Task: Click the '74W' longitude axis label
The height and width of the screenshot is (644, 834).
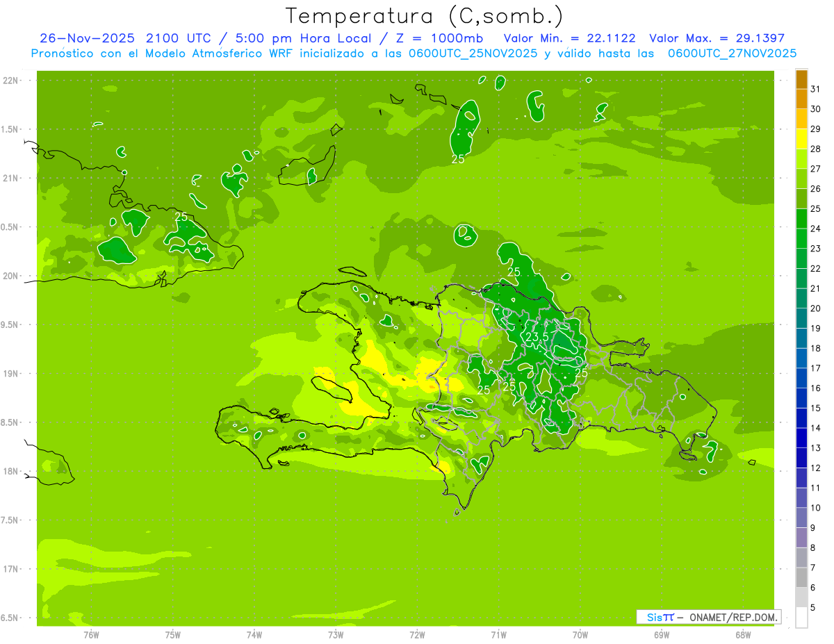Action: (x=254, y=634)
